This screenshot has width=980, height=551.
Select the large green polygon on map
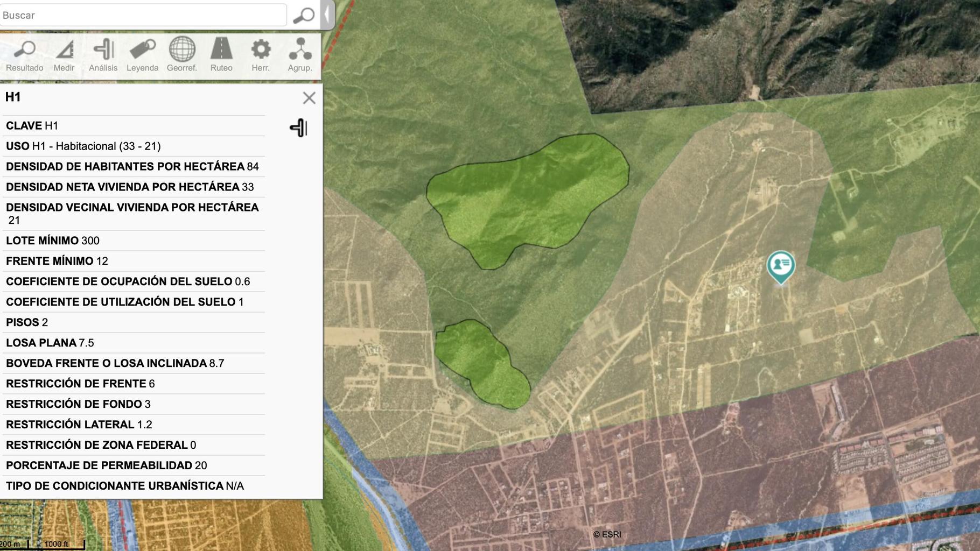point(528,199)
